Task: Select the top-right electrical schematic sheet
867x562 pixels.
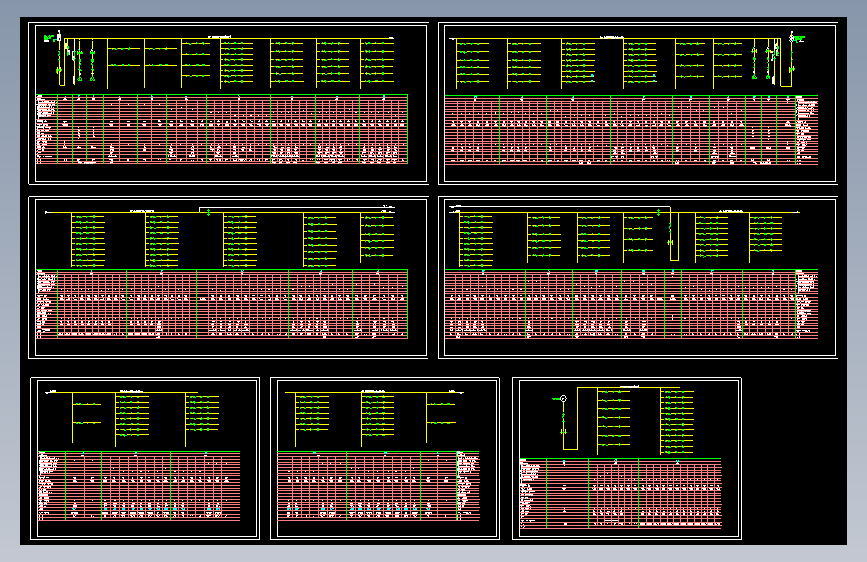Action: pyautogui.click(x=638, y=103)
